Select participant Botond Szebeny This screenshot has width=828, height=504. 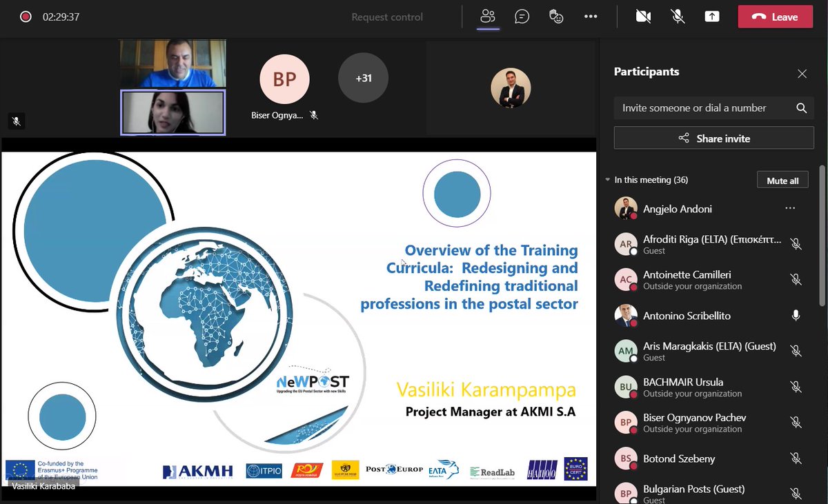click(x=709, y=458)
